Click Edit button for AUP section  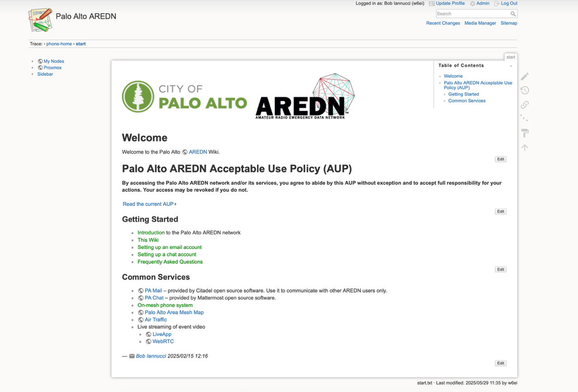[500, 211]
